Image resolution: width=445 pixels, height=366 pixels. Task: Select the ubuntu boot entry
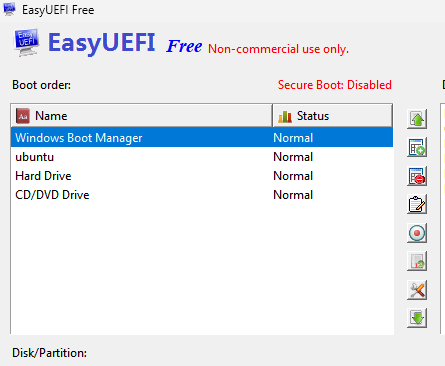point(202,157)
